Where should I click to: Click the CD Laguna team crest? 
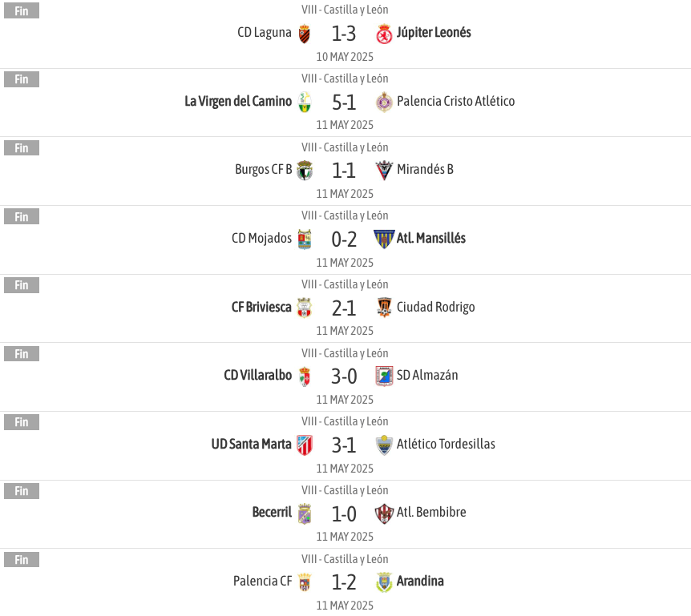(x=304, y=34)
